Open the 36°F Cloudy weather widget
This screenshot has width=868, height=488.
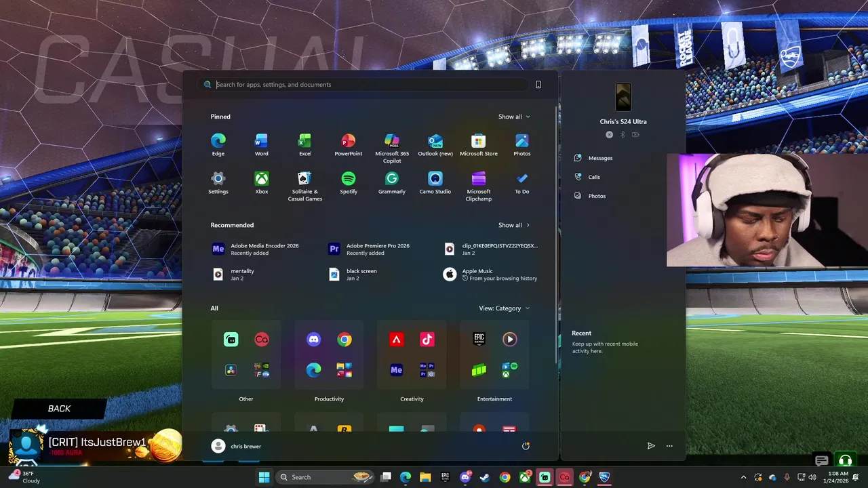point(24,477)
